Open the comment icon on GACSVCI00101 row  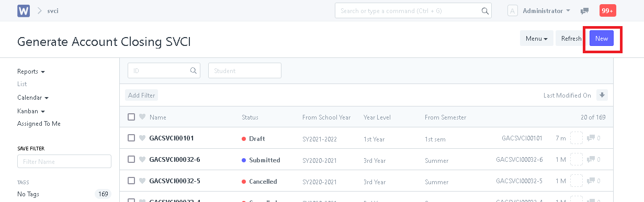591,138
